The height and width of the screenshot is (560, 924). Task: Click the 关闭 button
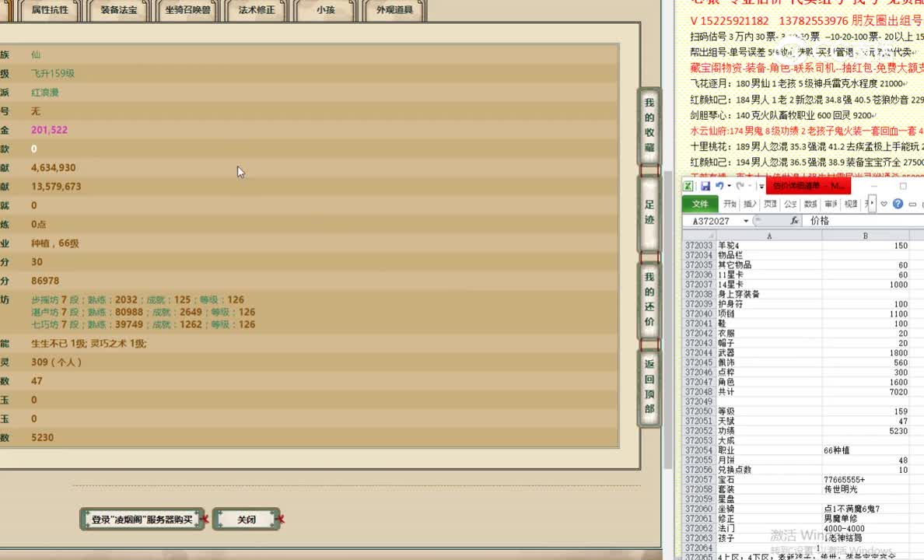[x=246, y=520]
